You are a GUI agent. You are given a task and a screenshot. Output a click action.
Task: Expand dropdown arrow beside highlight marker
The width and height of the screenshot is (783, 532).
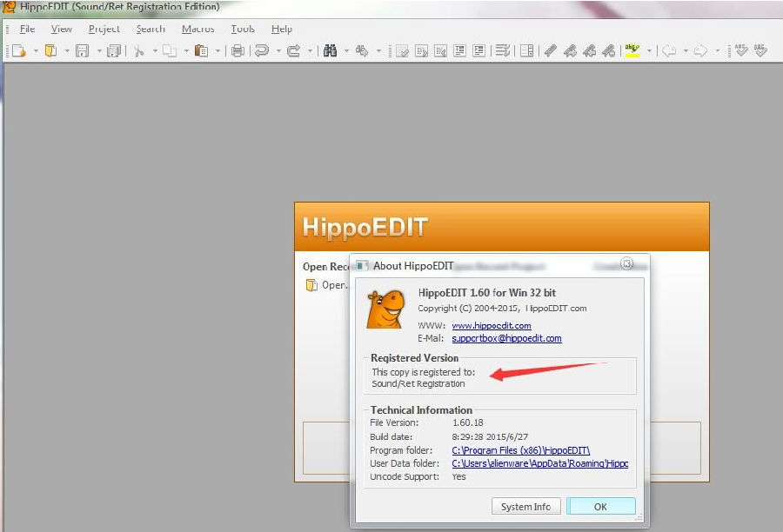(649, 51)
